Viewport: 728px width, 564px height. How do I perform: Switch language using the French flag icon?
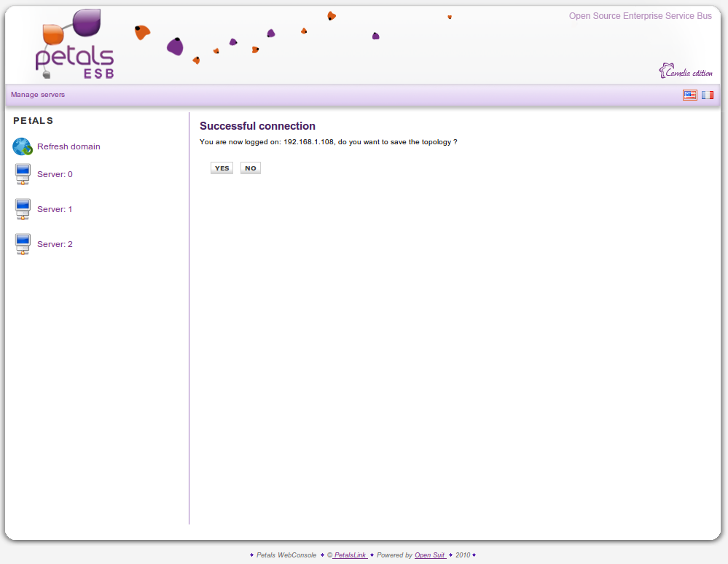[708, 95]
